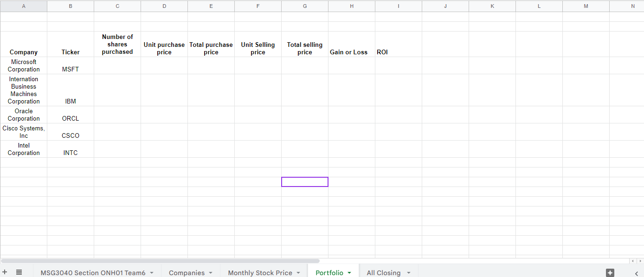Open dropdown arrow on MSG3040 Section tab
Screen dimensions: 644x277
coord(152,273)
